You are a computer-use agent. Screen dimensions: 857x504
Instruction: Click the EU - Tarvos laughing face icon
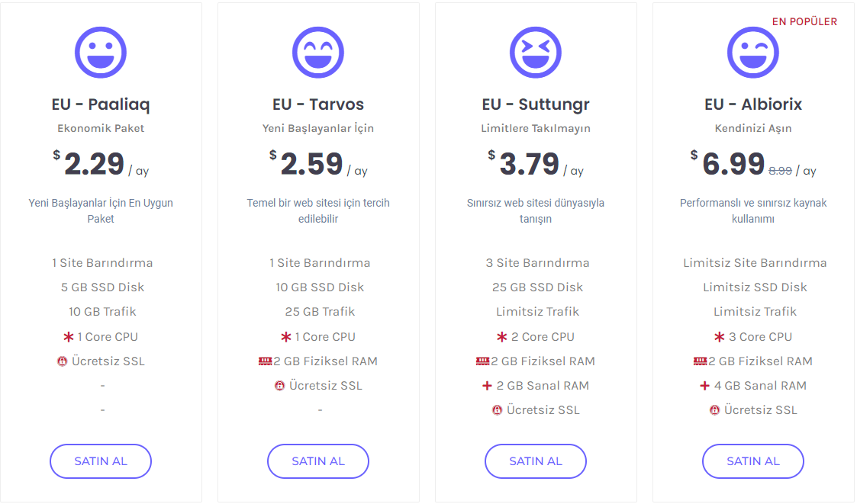coord(318,52)
